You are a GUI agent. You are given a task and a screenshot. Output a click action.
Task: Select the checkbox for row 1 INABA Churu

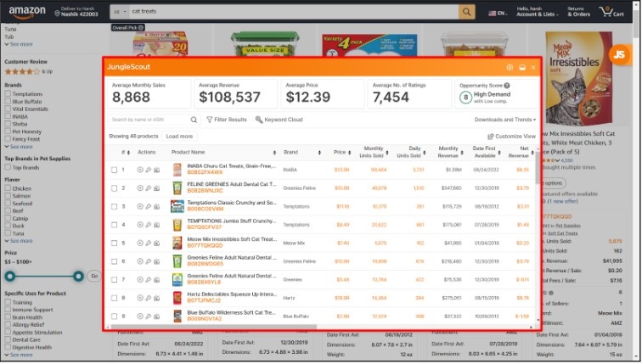point(115,170)
